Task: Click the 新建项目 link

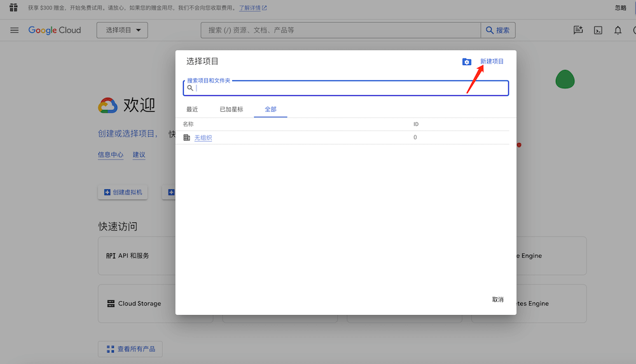Action: 492,62
